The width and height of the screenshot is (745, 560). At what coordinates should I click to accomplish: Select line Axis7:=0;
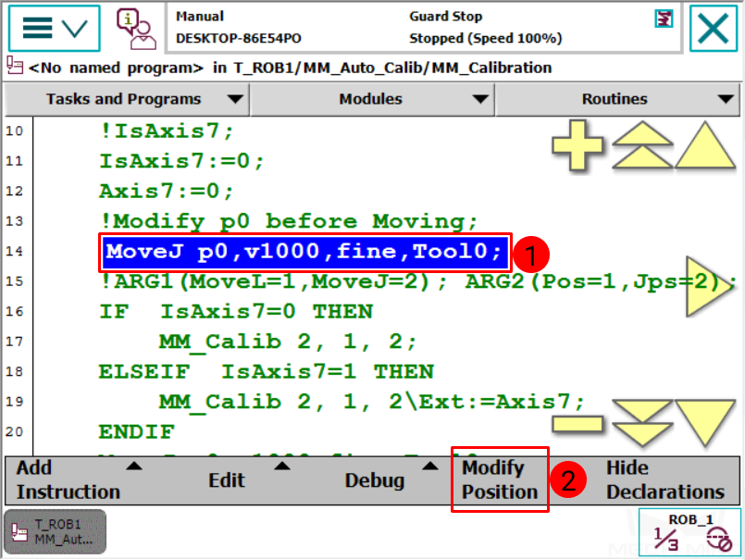[x=167, y=191]
